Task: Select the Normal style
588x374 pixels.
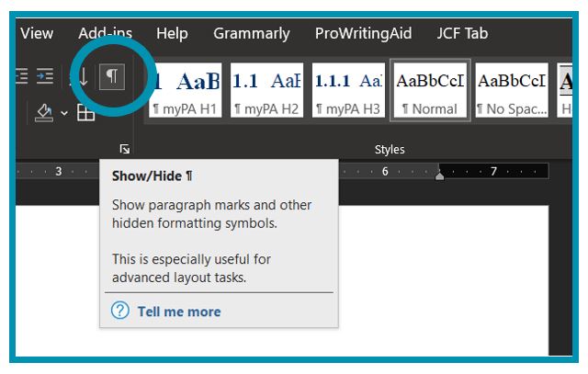Action: [x=430, y=91]
